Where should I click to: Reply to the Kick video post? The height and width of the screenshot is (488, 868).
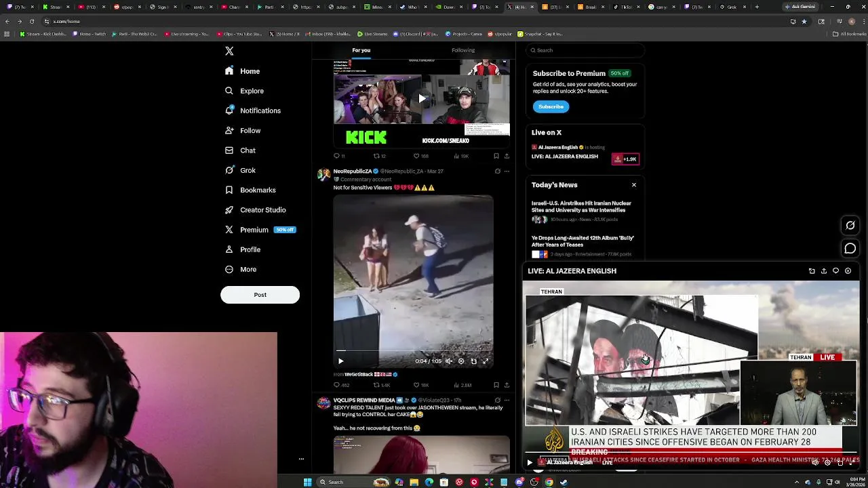338,156
